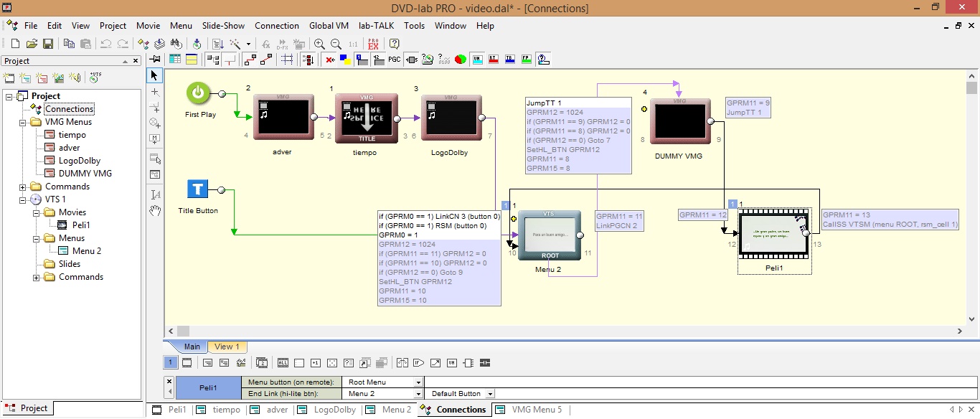Expand the VMG Commands folder in tree

(23, 187)
